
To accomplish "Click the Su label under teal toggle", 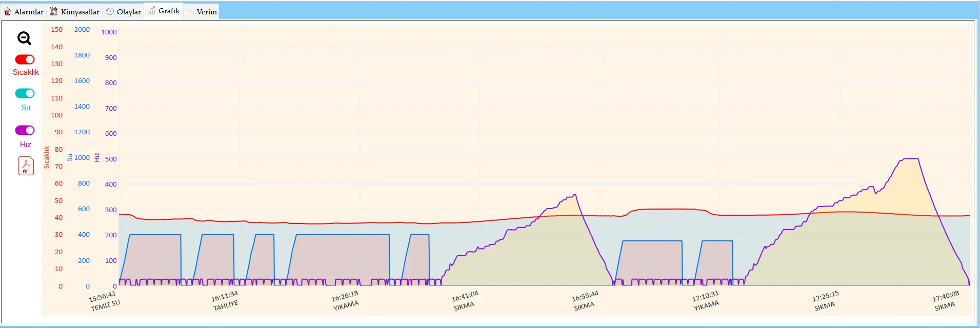I will click(x=26, y=108).
